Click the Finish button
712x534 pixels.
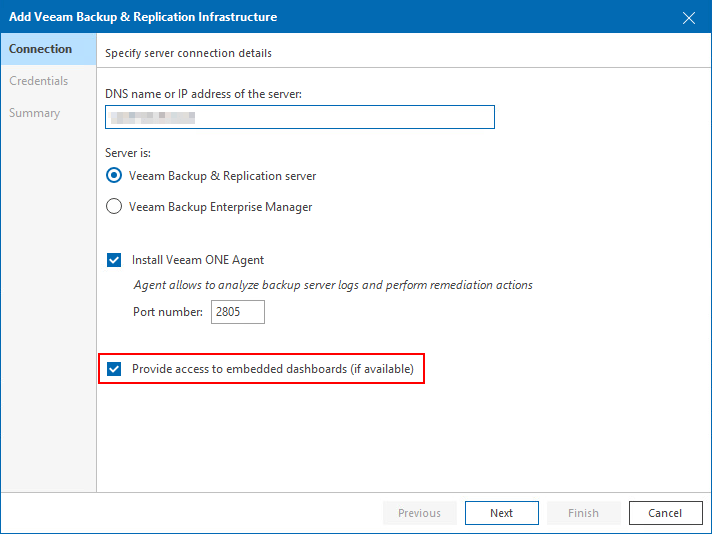(x=583, y=513)
